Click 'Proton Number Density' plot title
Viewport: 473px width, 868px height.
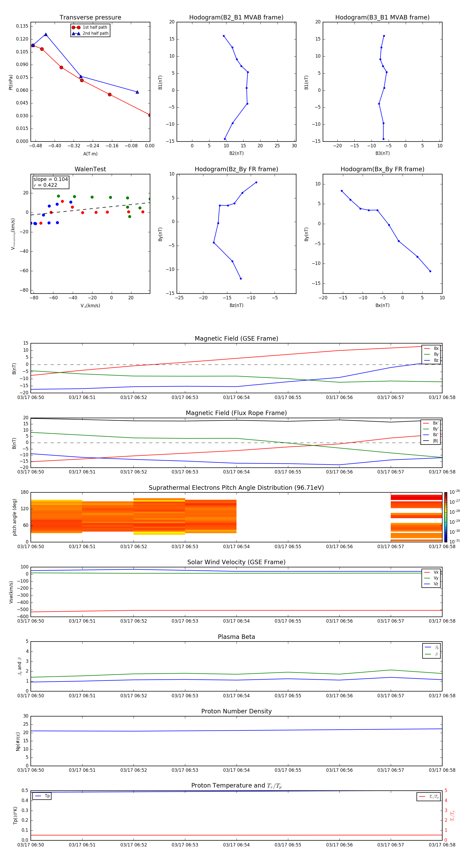236,711
